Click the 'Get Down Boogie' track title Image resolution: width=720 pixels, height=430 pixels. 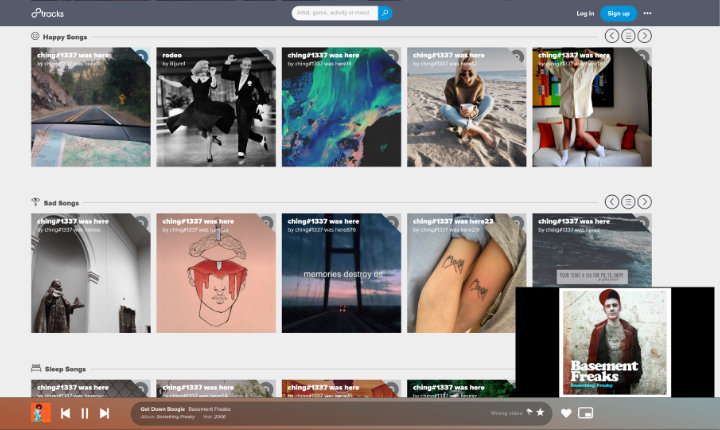pos(163,409)
